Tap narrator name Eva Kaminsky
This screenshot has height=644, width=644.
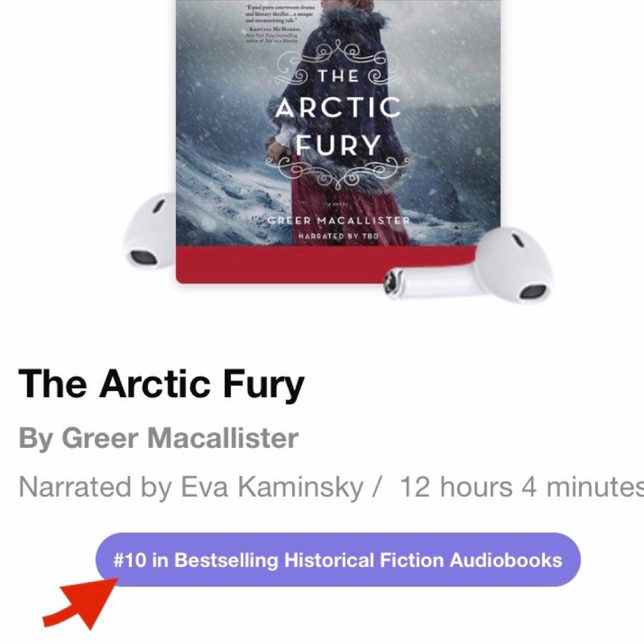click(x=272, y=487)
